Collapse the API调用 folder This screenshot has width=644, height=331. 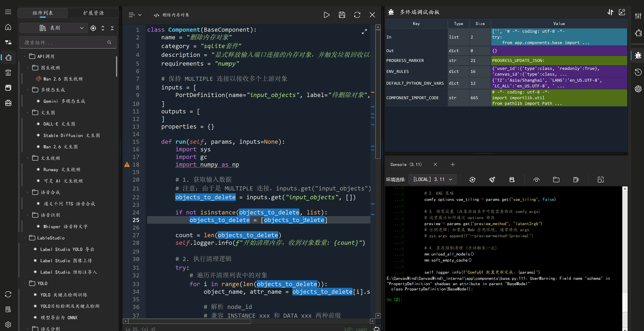24,57
